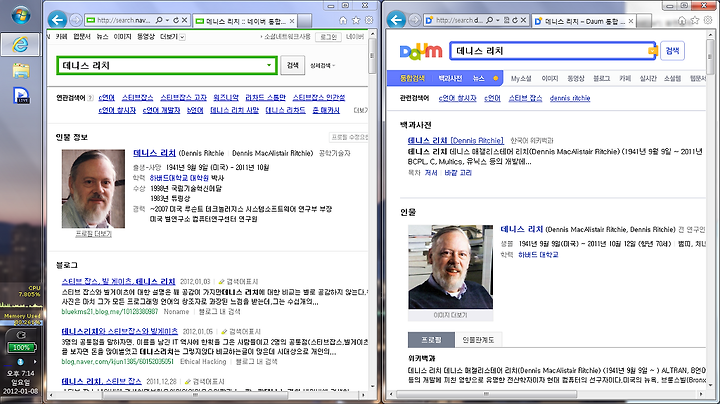The width and height of the screenshot is (720, 404).
Task: Click the Naver 검색 search button
Action: [x=292, y=65]
